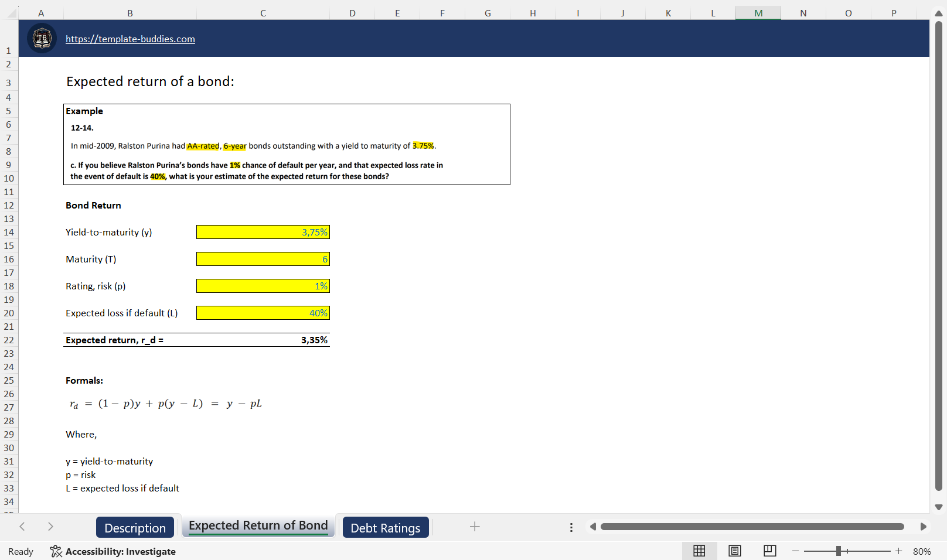Zoom in using the plus icon
This screenshot has width=947, height=560.
coord(898,551)
